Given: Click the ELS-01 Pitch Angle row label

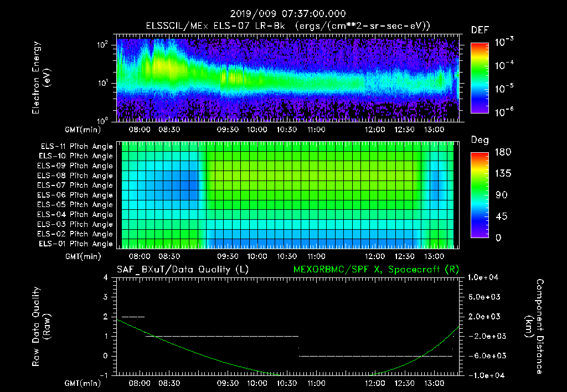Looking at the screenshot, I should pos(75,244).
